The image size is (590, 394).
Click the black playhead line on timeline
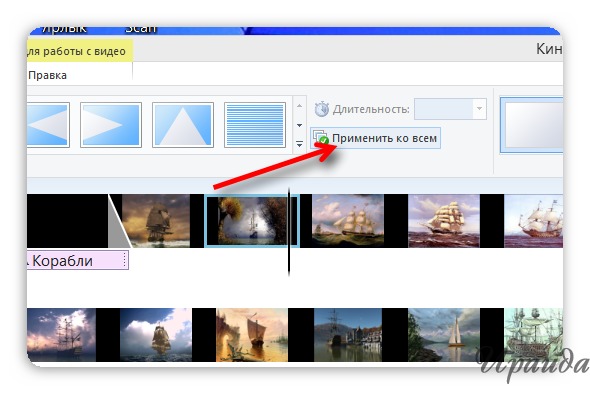pyautogui.click(x=289, y=232)
